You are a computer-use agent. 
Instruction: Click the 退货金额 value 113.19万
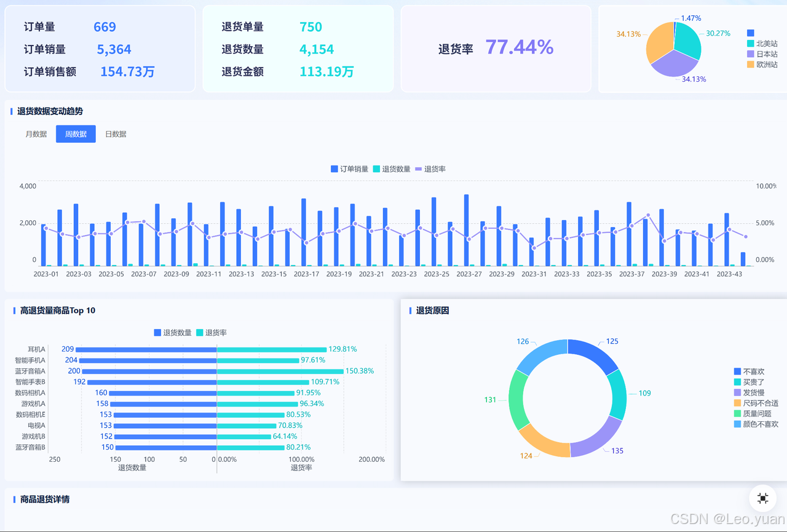[326, 71]
